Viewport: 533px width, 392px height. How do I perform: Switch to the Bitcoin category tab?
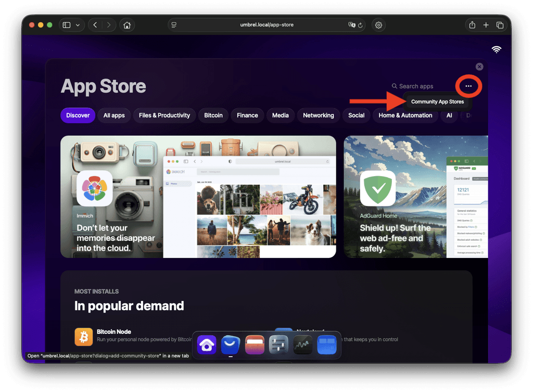click(x=213, y=115)
